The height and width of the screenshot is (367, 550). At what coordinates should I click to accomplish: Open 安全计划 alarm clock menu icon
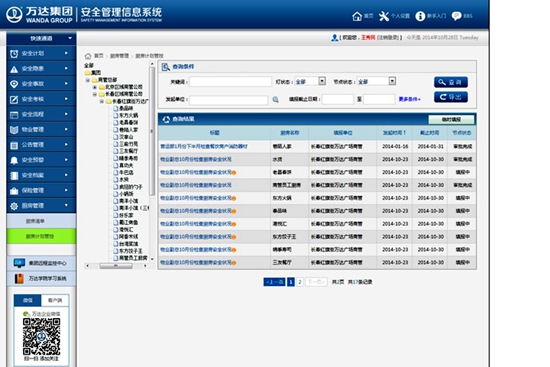click(x=14, y=54)
